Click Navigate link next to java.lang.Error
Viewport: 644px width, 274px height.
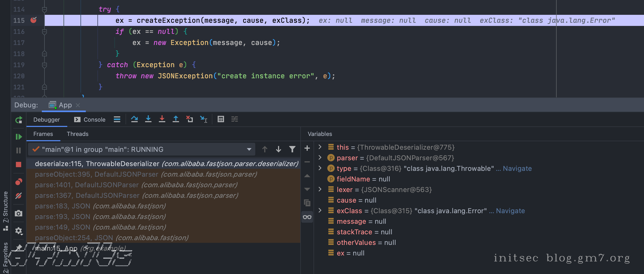[x=510, y=211]
